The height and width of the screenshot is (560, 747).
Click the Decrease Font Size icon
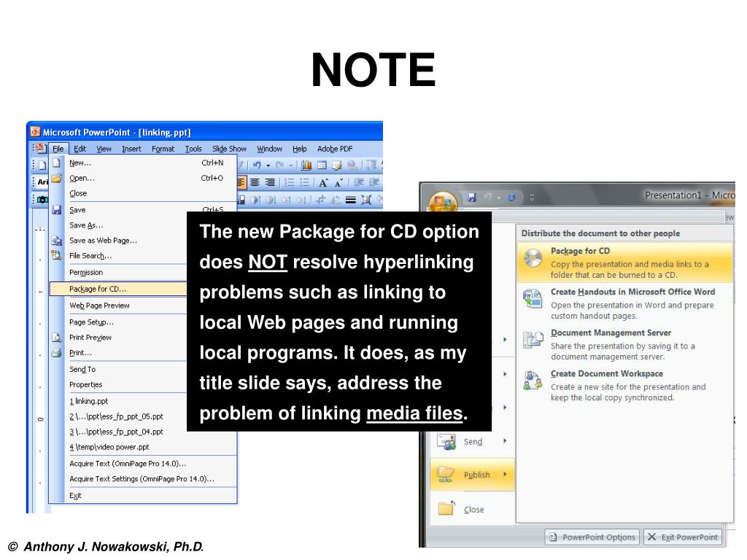[338, 182]
